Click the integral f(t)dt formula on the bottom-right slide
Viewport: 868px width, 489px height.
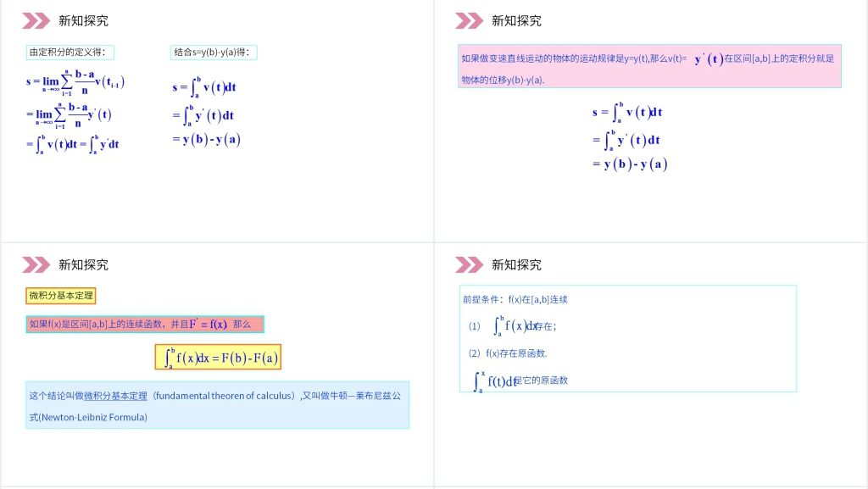(x=496, y=381)
